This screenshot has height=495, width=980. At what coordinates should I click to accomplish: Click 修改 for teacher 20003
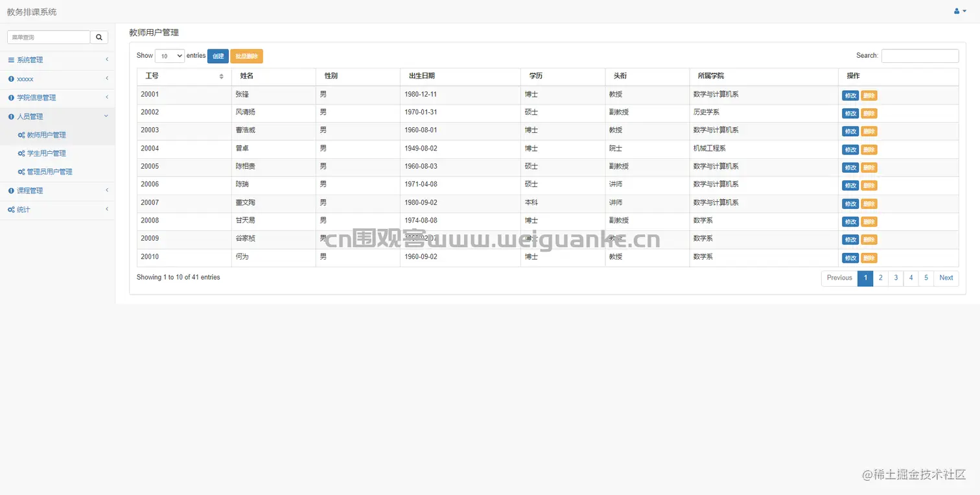pyautogui.click(x=850, y=131)
